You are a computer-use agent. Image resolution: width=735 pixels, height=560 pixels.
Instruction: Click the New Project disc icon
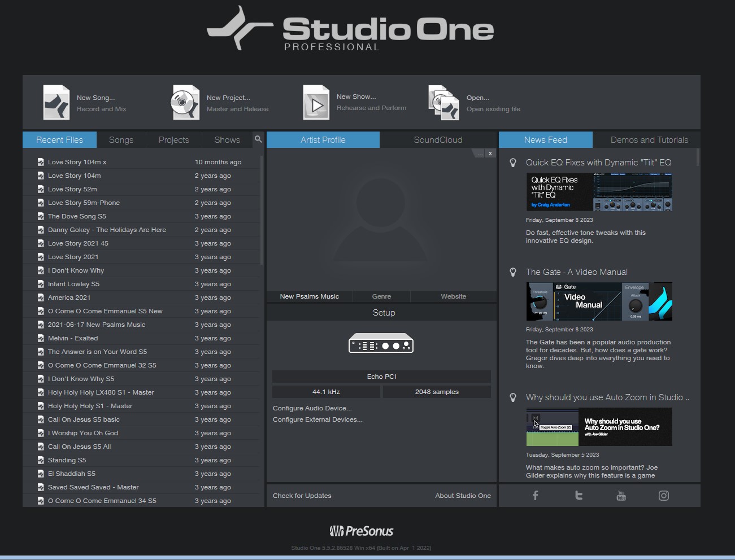tap(185, 102)
